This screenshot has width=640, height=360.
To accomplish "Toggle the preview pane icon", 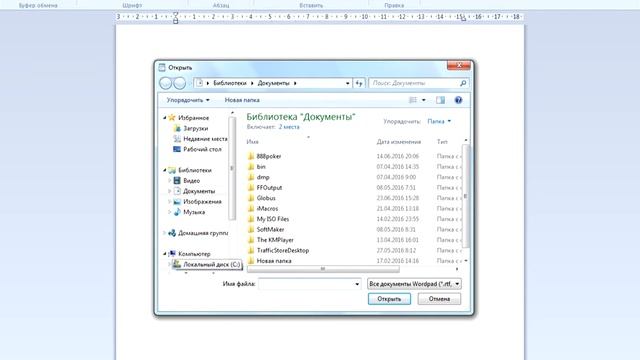I will point(440,100).
